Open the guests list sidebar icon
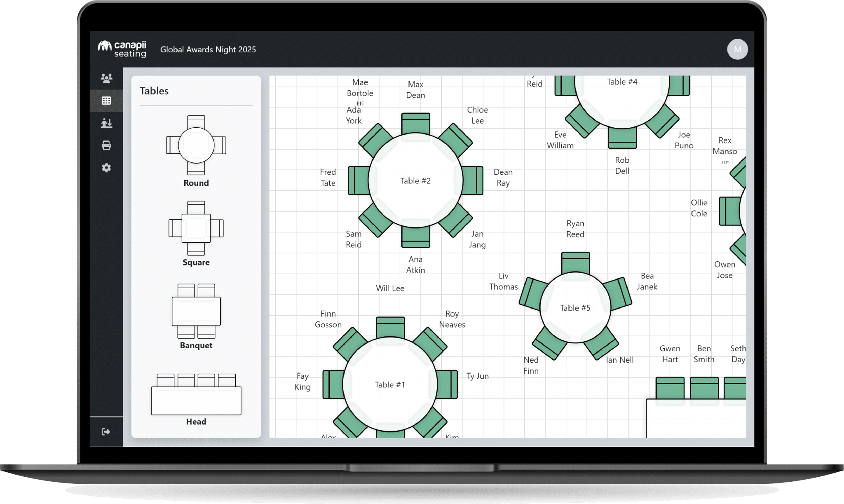The width and height of the screenshot is (844, 504). click(106, 78)
